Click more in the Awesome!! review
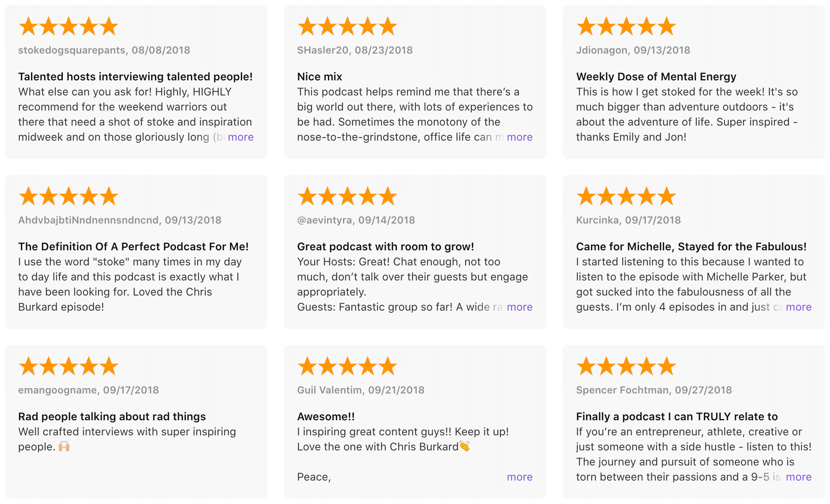 point(519,477)
